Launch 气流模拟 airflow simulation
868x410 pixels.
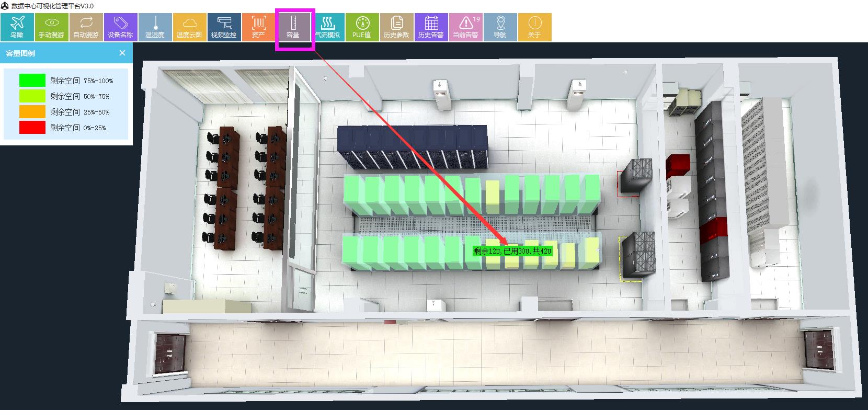(327, 27)
